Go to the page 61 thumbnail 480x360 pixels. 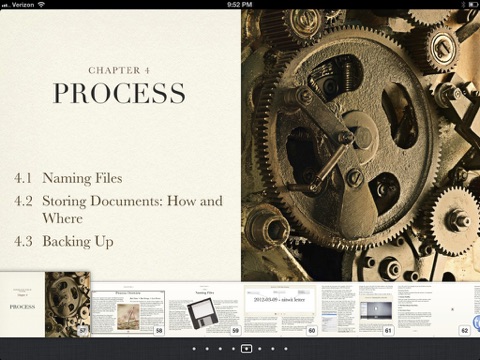[x=357, y=310]
